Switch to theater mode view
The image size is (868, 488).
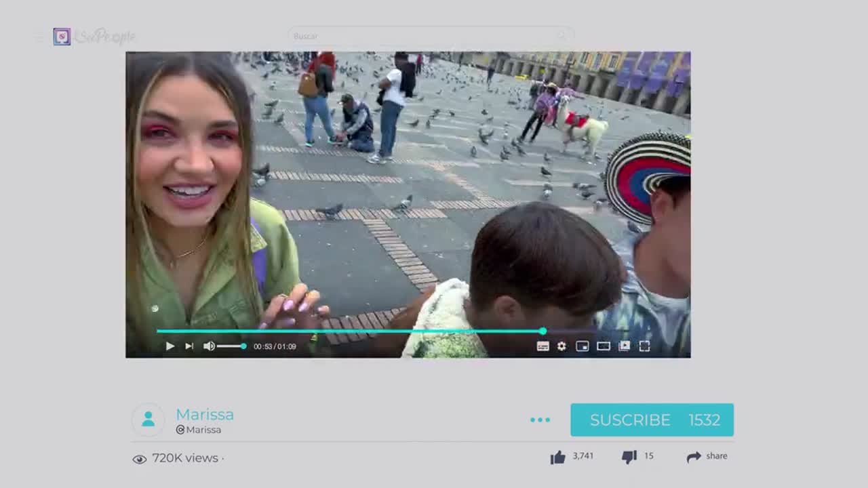tap(603, 346)
